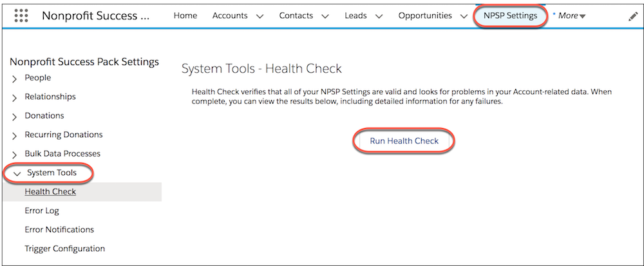Expand the Relationships settings section
644x266 pixels.
(x=15, y=97)
